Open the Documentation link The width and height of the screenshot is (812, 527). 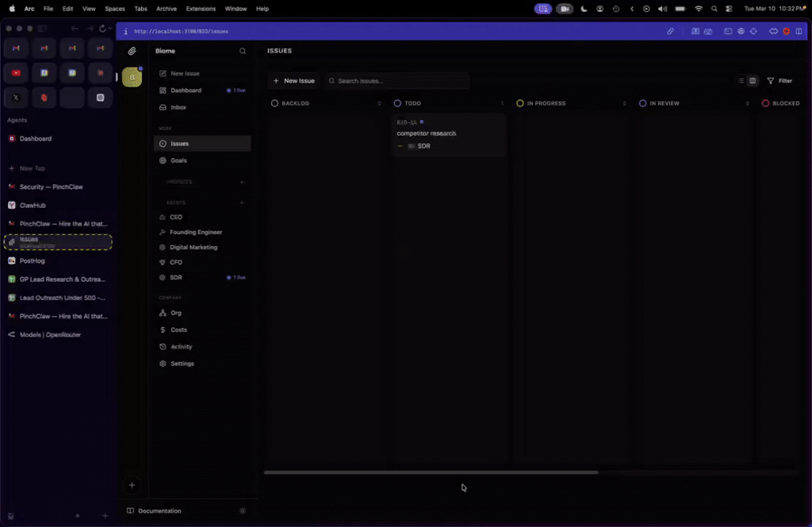pyautogui.click(x=155, y=511)
